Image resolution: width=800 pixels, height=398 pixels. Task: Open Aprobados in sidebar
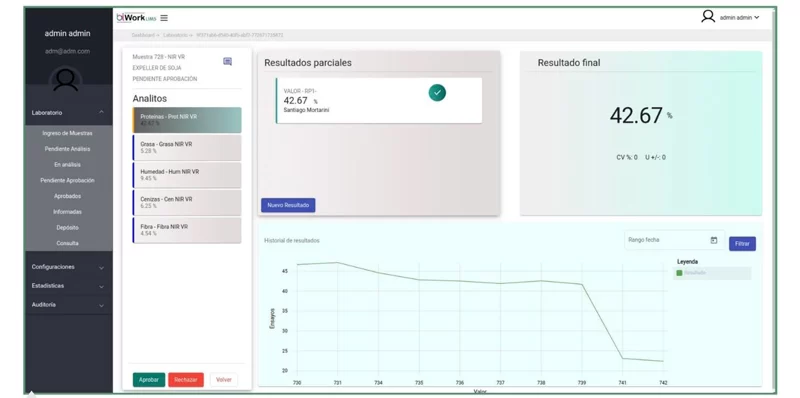[x=67, y=196]
